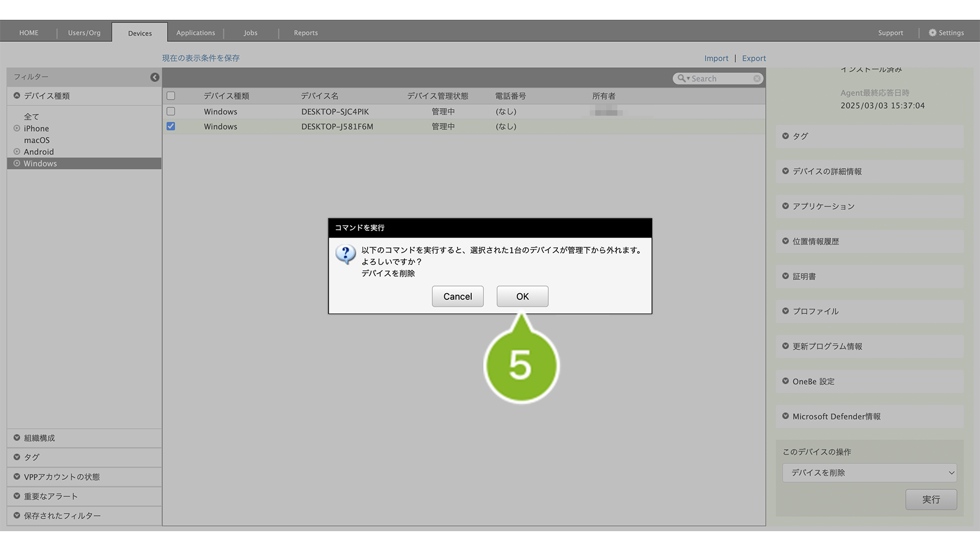This screenshot has width=980, height=551.
Task: Expand the Microsoft Defender情報 section icon
Action: pos(785,416)
